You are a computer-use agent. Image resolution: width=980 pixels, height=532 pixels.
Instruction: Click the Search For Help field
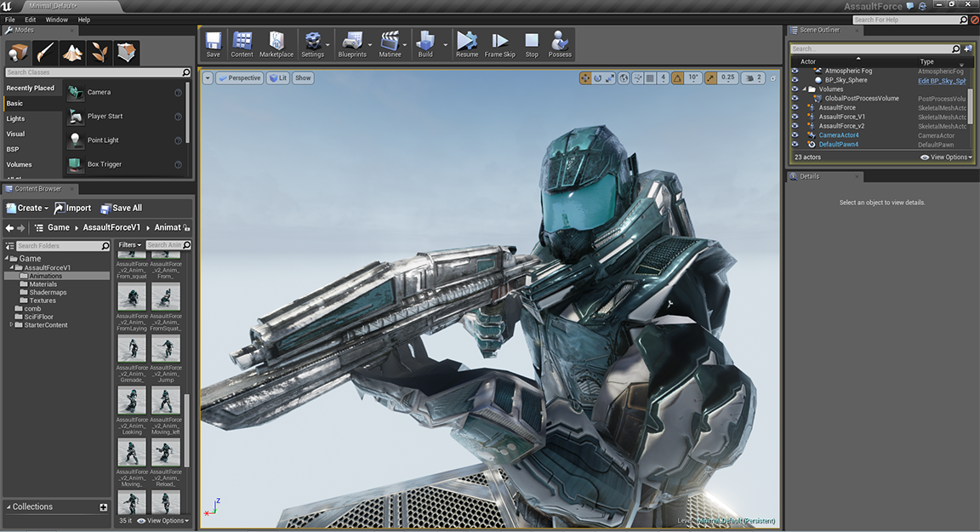coord(910,20)
